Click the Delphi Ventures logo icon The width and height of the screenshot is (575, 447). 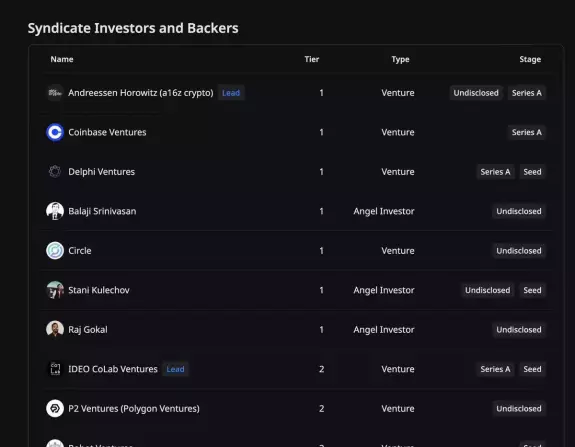tap(55, 172)
